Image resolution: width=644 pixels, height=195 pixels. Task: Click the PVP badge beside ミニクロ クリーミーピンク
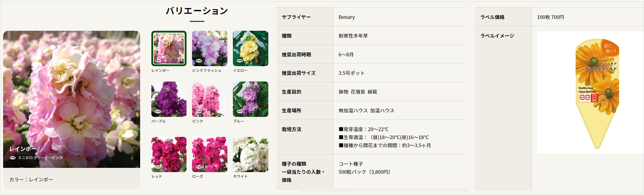[13, 158]
